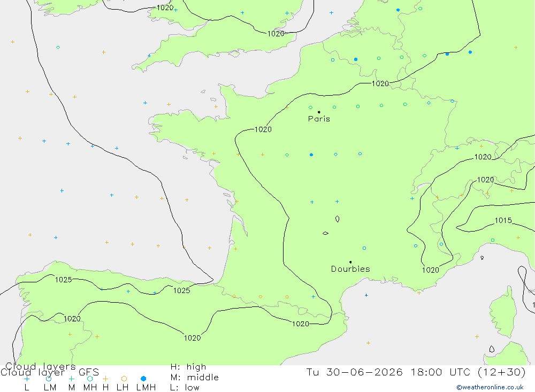
Task: Click the blue circle LM legend symbol
Action: pos(49,379)
